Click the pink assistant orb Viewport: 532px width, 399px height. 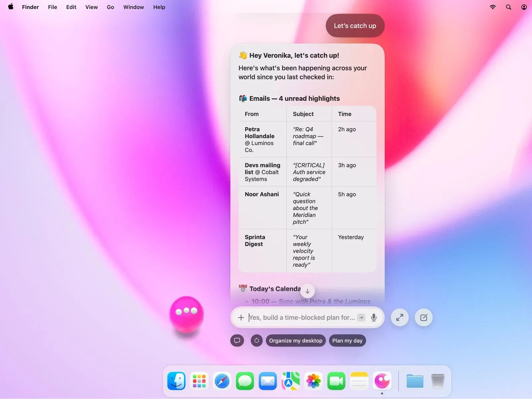(x=187, y=314)
